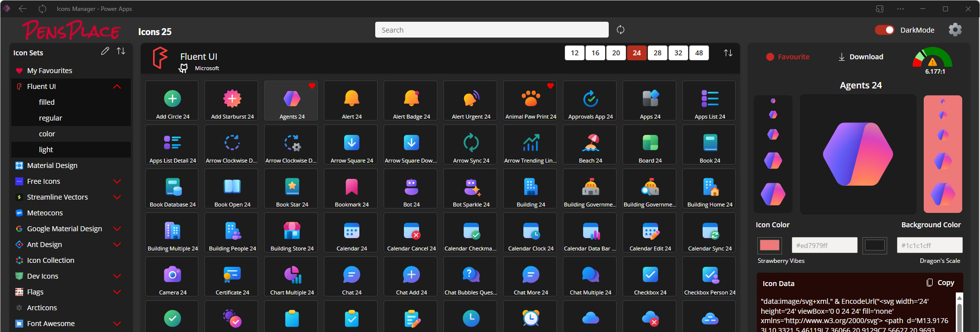Select the Beach 24 icon tile
980x332 pixels.
tap(590, 144)
